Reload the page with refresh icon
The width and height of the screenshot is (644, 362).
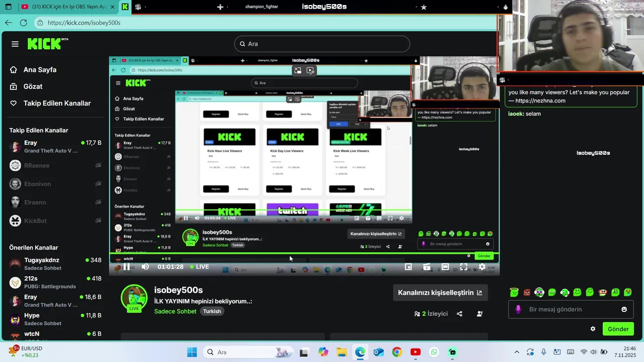click(23, 23)
